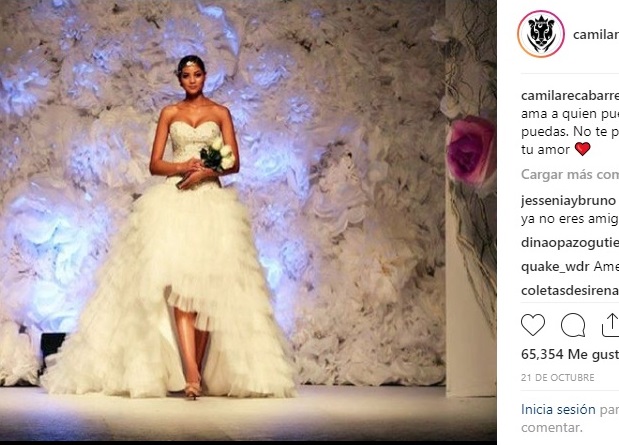Click the red heart emoji in caption
Screen dimensions: 619x445
click(x=583, y=149)
